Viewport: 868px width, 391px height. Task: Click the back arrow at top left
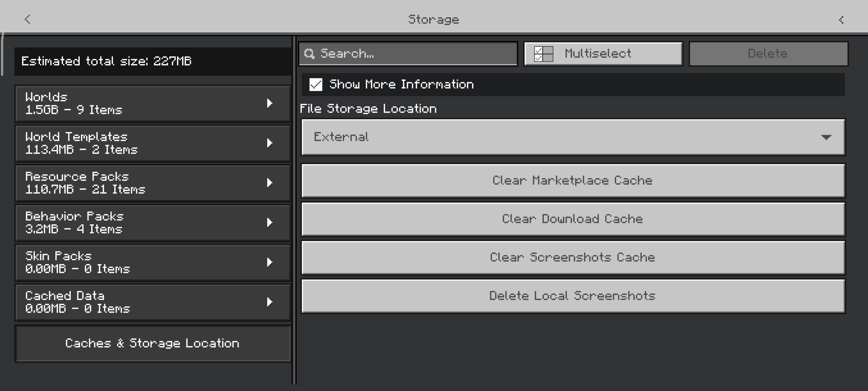tap(27, 19)
